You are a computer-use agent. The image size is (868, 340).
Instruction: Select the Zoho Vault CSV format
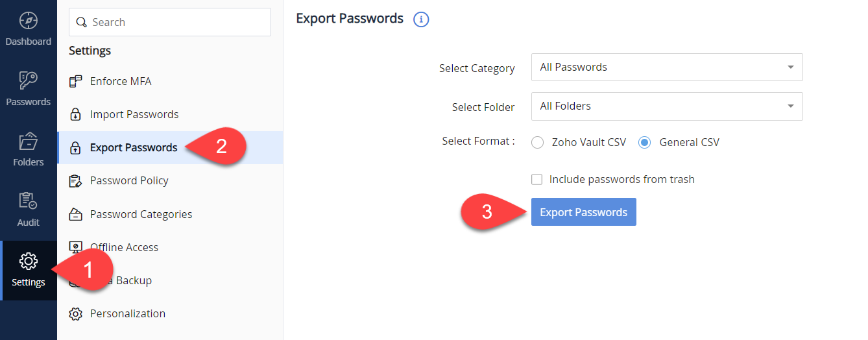click(x=537, y=143)
